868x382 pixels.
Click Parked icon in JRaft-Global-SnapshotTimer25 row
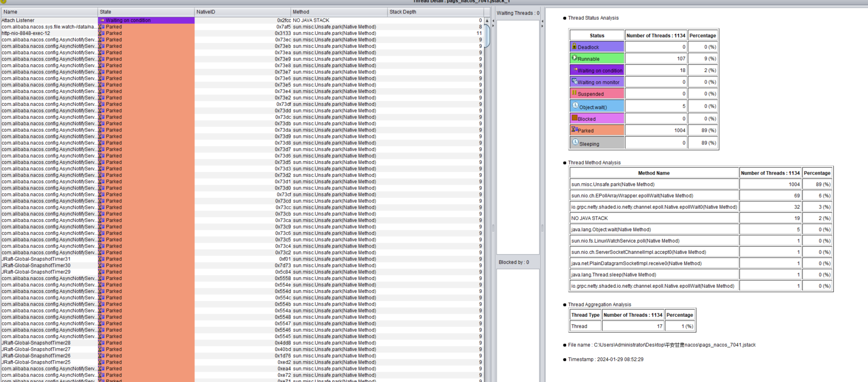[102, 362]
